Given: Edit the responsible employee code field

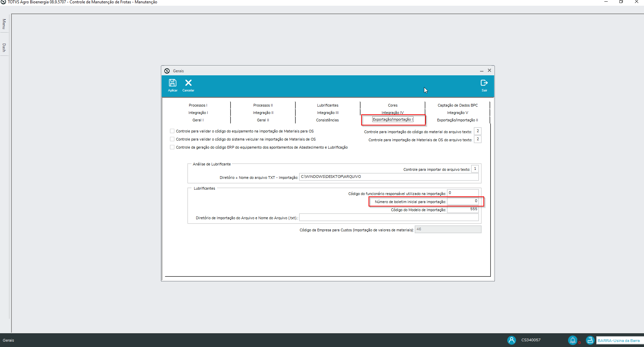Looking at the screenshot, I should pyautogui.click(x=463, y=193).
